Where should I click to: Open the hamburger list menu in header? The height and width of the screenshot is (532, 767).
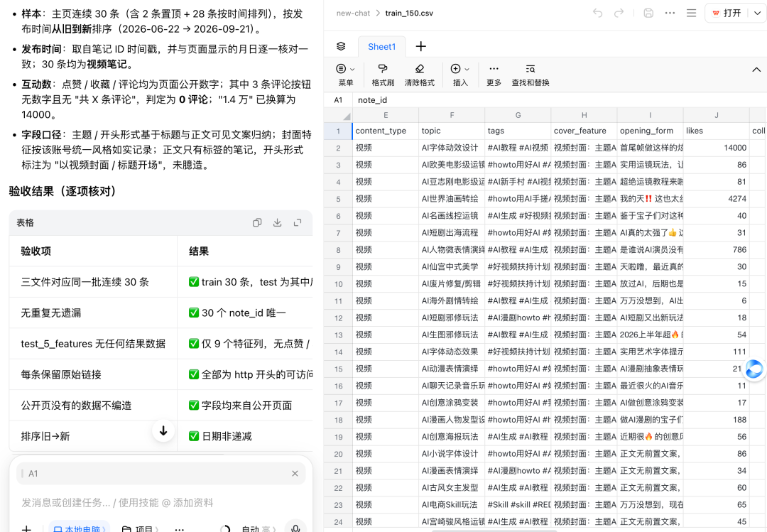tap(691, 13)
